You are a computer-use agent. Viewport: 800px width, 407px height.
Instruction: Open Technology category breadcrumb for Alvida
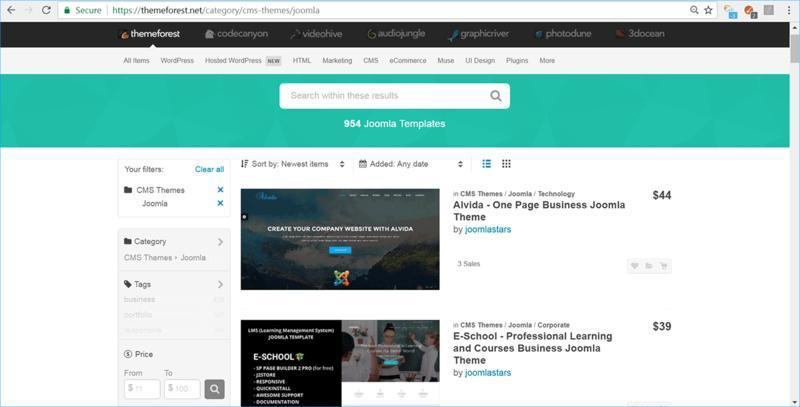[x=556, y=194]
